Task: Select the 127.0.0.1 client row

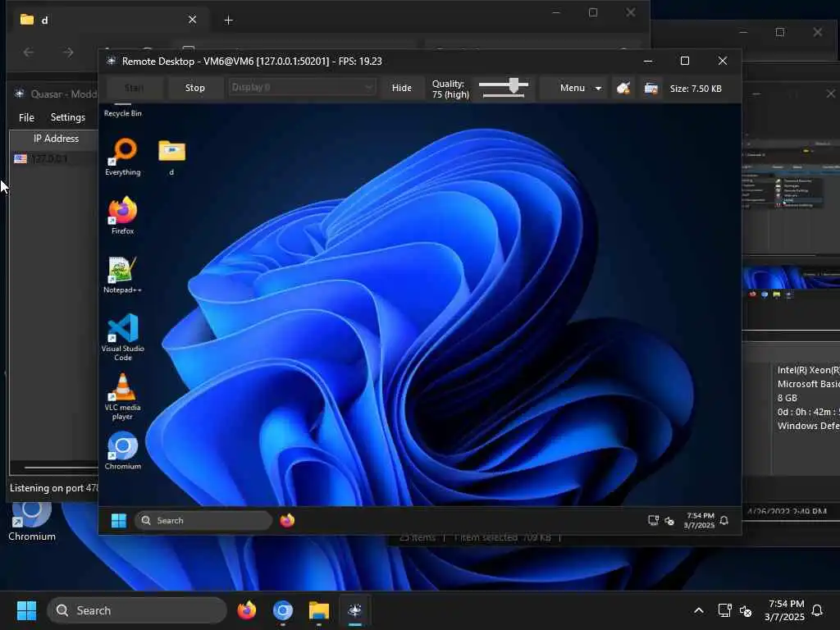Action: tap(55, 158)
